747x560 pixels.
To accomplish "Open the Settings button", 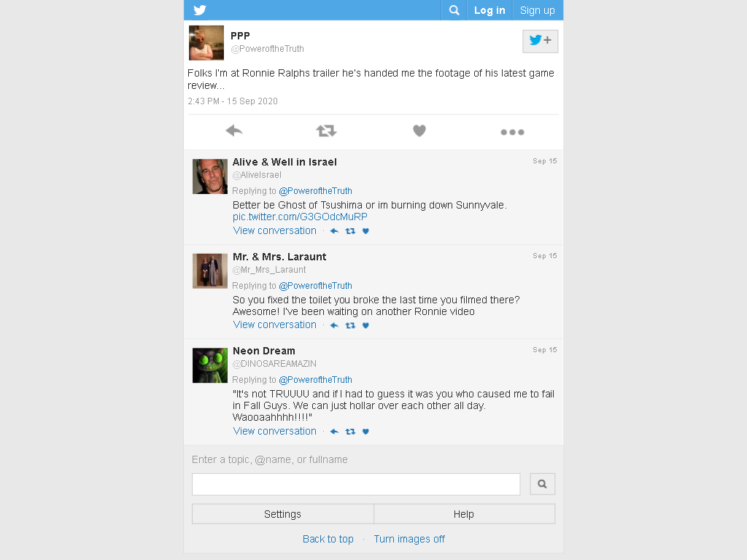I will click(x=282, y=514).
